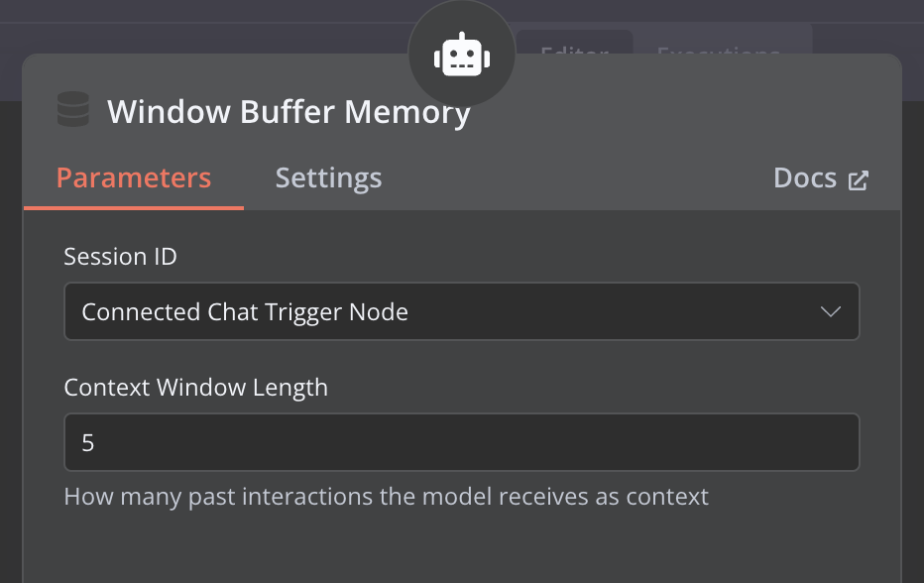The image size is (924, 583).
Task: Click the robot icon at the top
Action: 461,55
